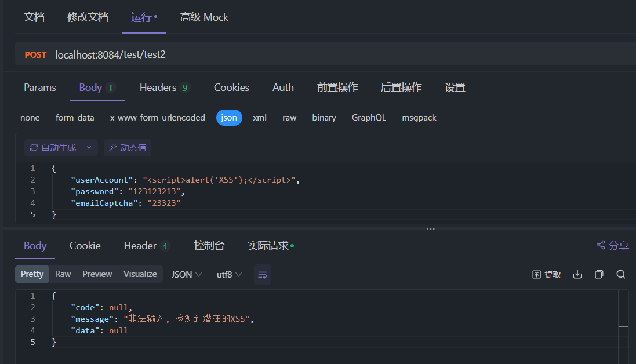The height and width of the screenshot is (364, 636).
Task: Open the JSON format dropdown in response
Action: click(187, 274)
